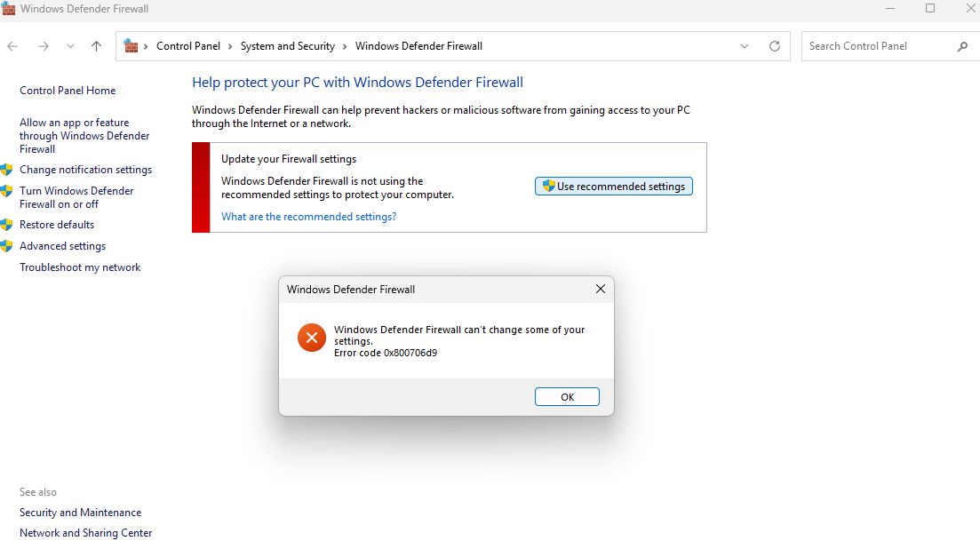The width and height of the screenshot is (980, 549).
Task: Click Use recommended settings button
Action: click(x=614, y=187)
